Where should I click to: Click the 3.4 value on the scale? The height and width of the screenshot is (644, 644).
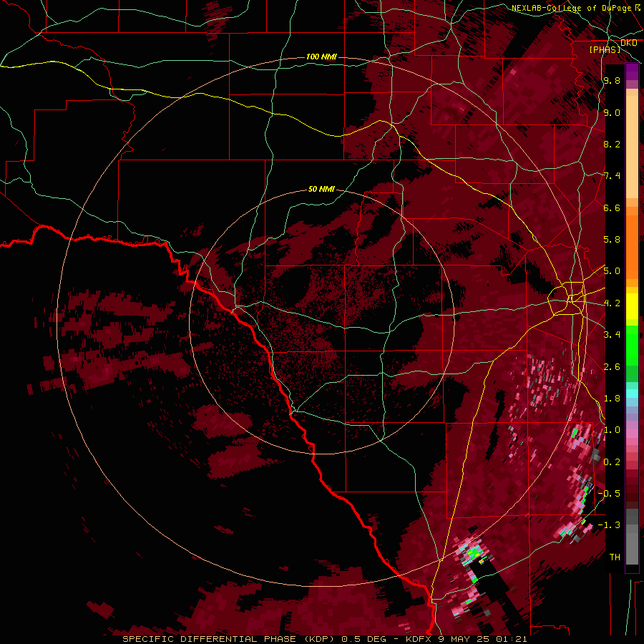[x=612, y=335]
